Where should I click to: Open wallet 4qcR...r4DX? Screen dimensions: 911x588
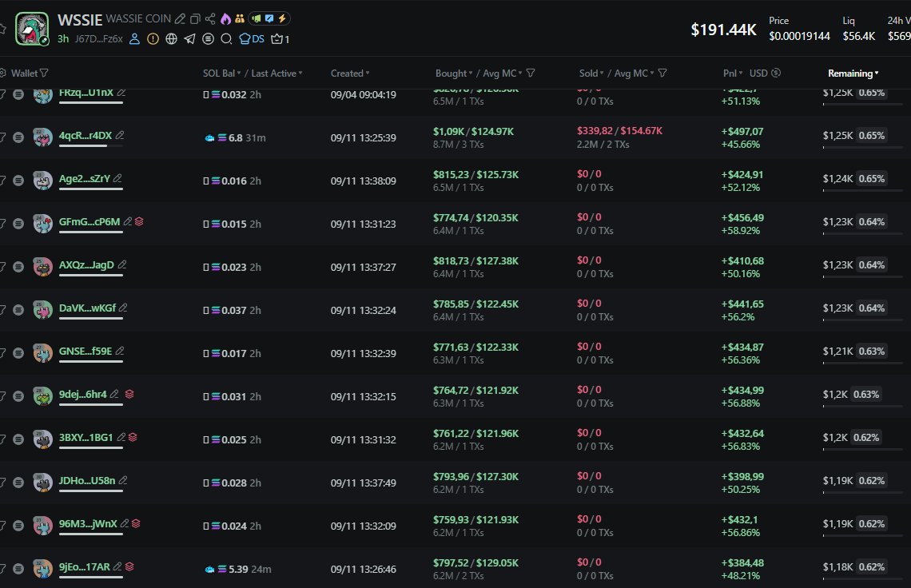point(86,135)
